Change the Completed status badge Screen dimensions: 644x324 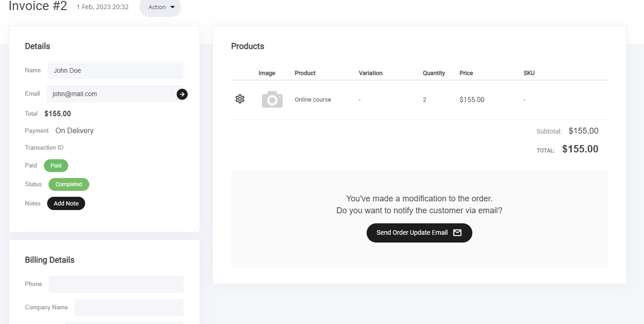69,184
